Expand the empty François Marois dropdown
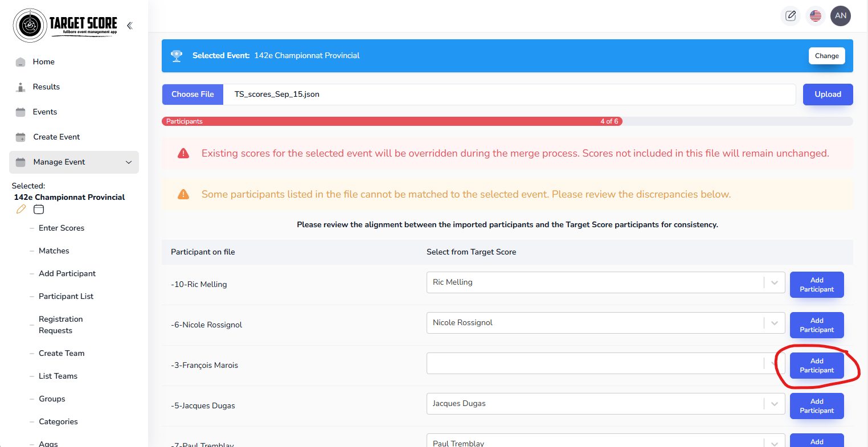 pos(605,363)
